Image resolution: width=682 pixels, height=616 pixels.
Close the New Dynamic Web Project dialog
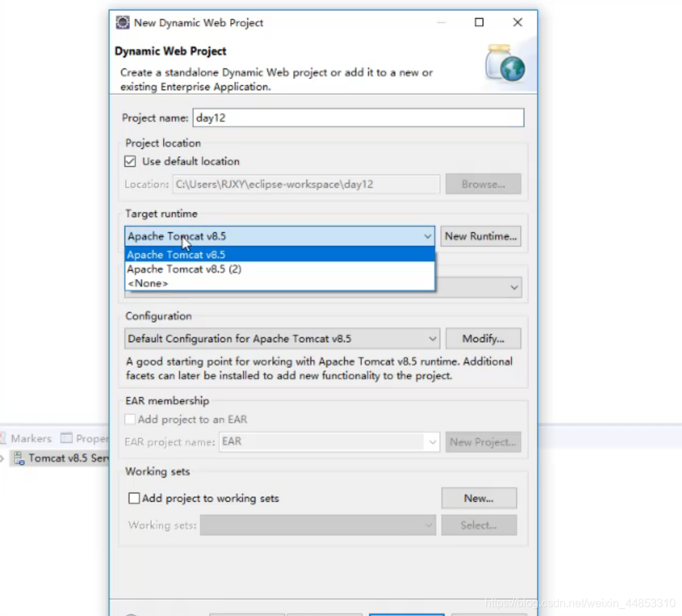pos(517,22)
